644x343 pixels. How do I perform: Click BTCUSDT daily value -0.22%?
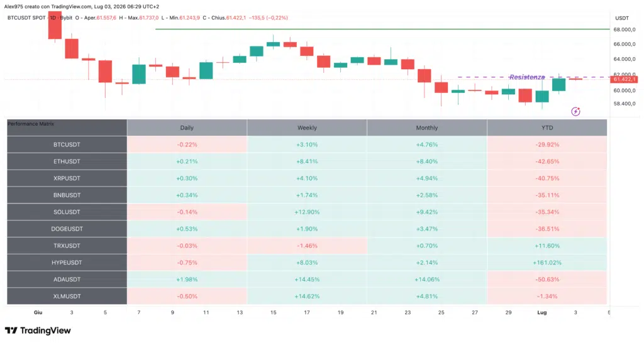click(187, 144)
